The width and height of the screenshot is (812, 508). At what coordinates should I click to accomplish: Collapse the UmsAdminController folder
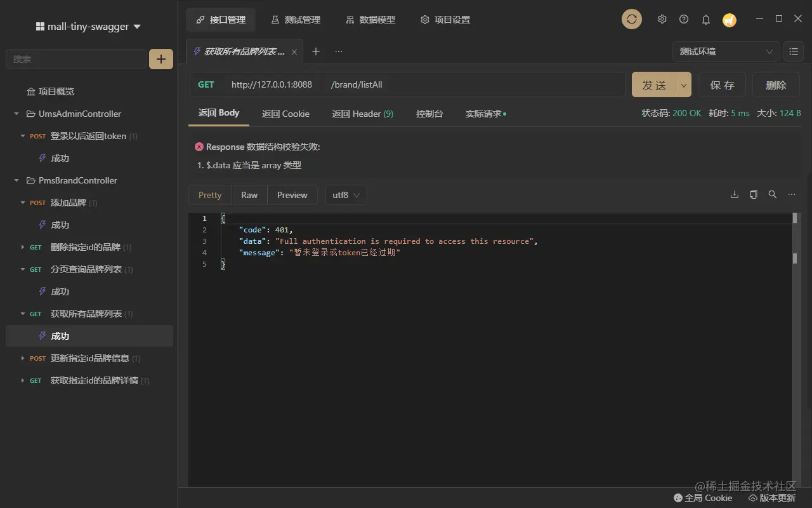coord(16,114)
